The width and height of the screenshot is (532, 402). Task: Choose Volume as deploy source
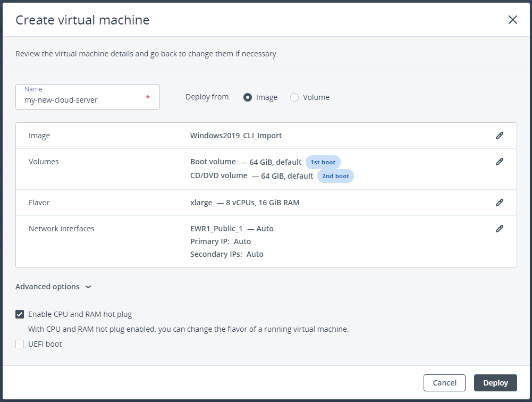(x=294, y=97)
